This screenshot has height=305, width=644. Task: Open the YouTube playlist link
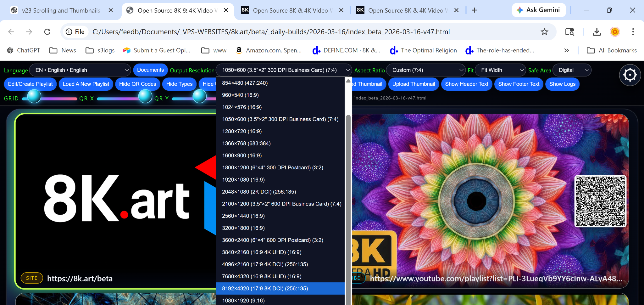496,279
